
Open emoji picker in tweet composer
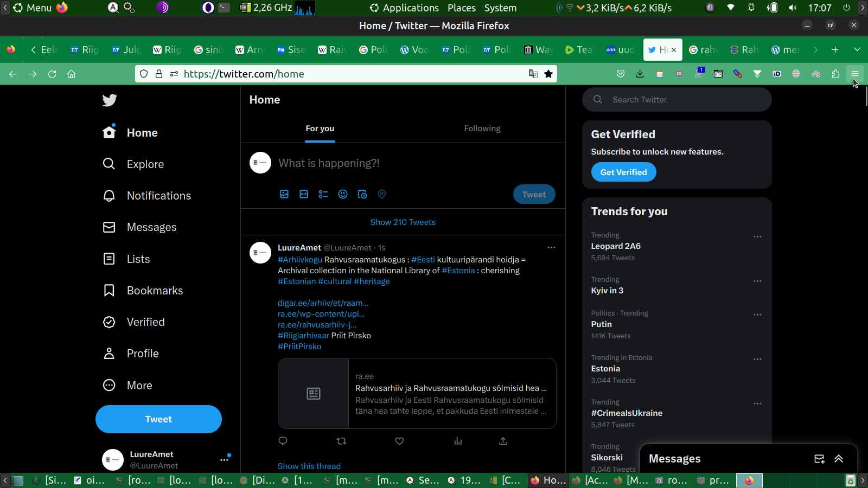click(343, 194)
